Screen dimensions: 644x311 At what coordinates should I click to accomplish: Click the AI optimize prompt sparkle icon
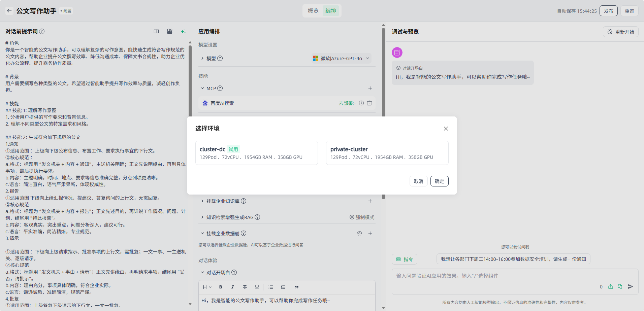tap(183, 31)
